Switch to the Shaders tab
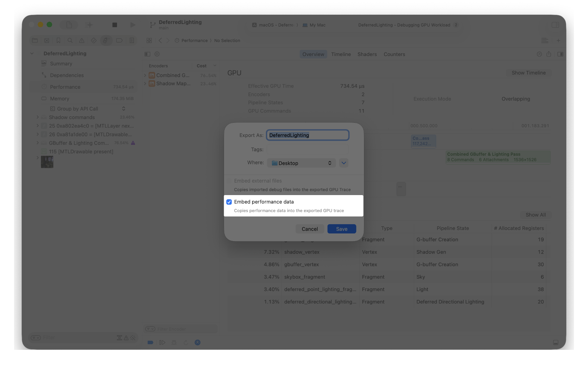 coord(367,54)
